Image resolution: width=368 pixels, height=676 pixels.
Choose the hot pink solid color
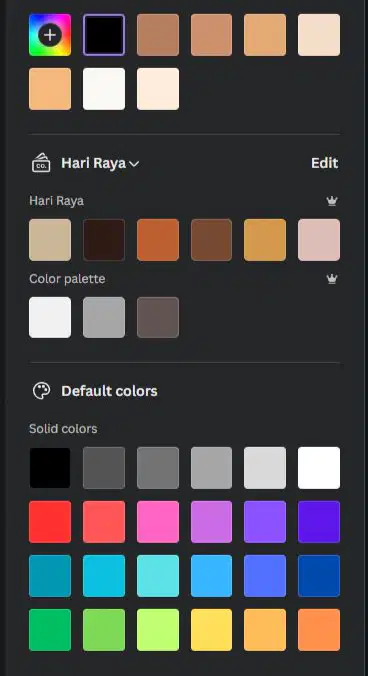pyautogui.click(x=158, y=522)
